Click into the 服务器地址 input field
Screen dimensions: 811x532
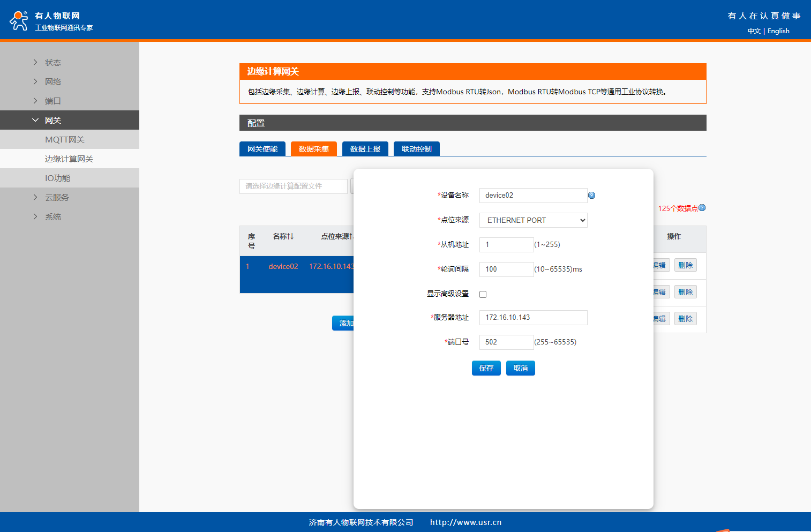[533, 318]
